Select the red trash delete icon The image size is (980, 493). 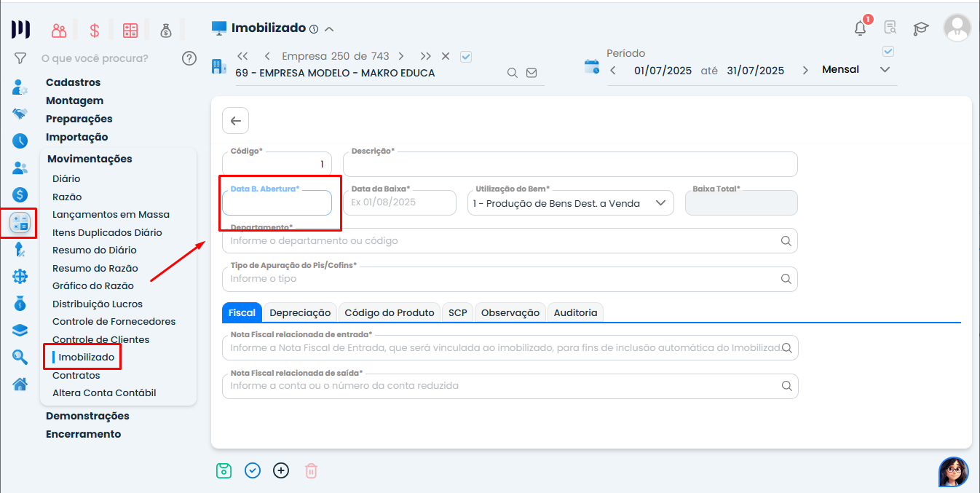coord(311,470)
